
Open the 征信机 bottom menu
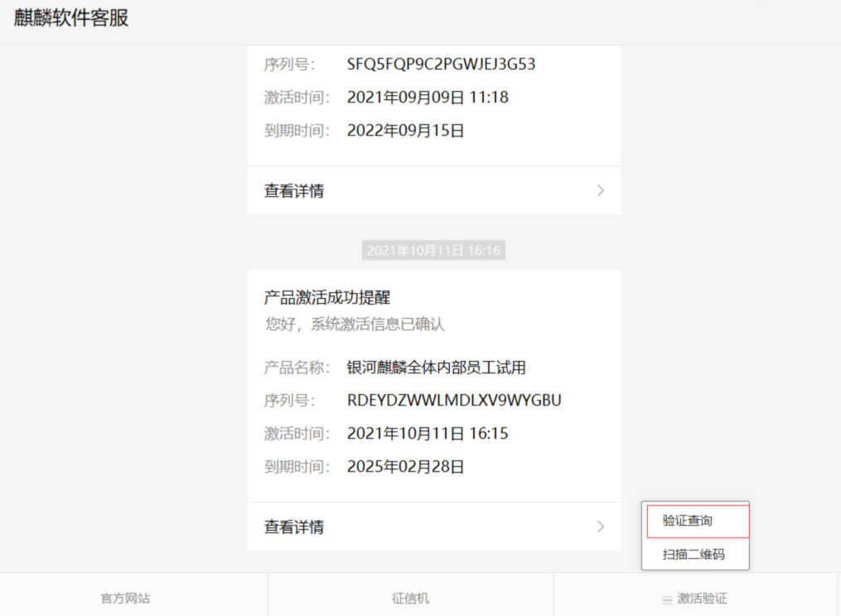click(x=411, y=599)
